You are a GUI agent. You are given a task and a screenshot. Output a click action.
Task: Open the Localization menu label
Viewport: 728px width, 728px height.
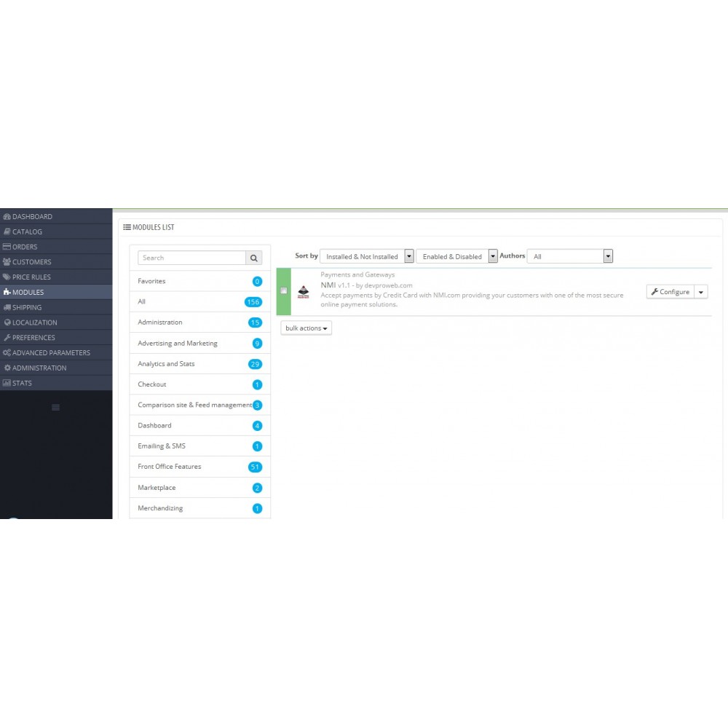click(x=35, y=323)
